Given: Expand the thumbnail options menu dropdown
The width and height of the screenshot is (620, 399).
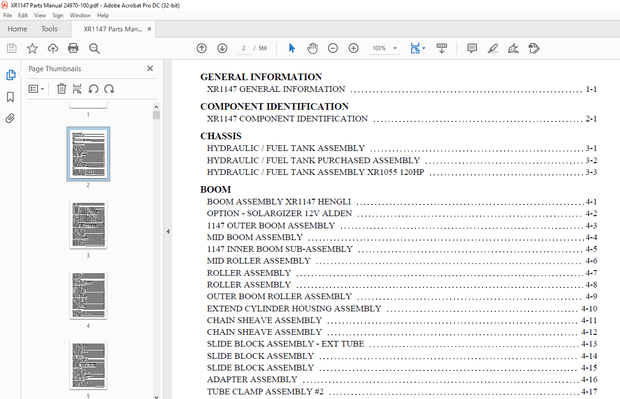Looking at the screenshot, I should [x=36, y=89].
